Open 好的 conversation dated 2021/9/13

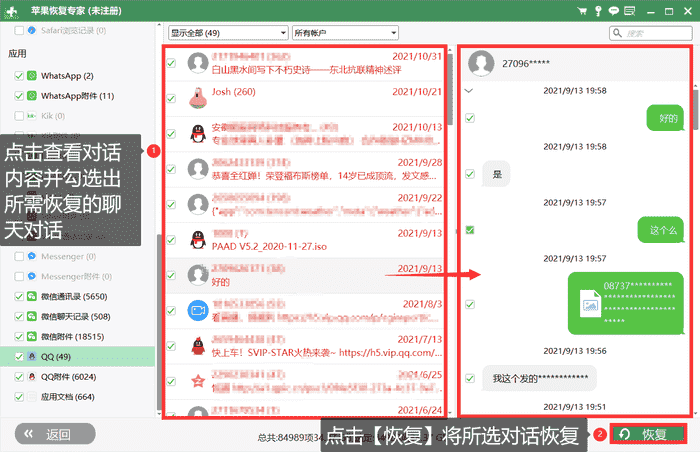click(304, 275)
